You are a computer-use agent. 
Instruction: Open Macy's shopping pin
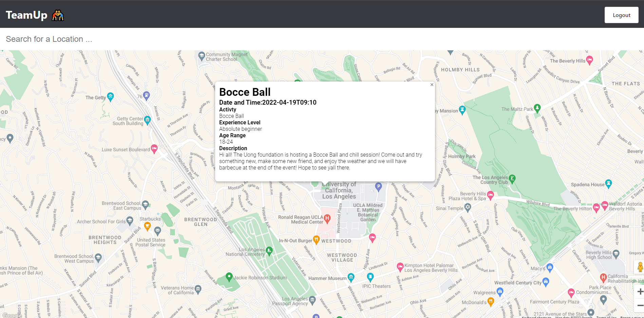pos(550,268)
